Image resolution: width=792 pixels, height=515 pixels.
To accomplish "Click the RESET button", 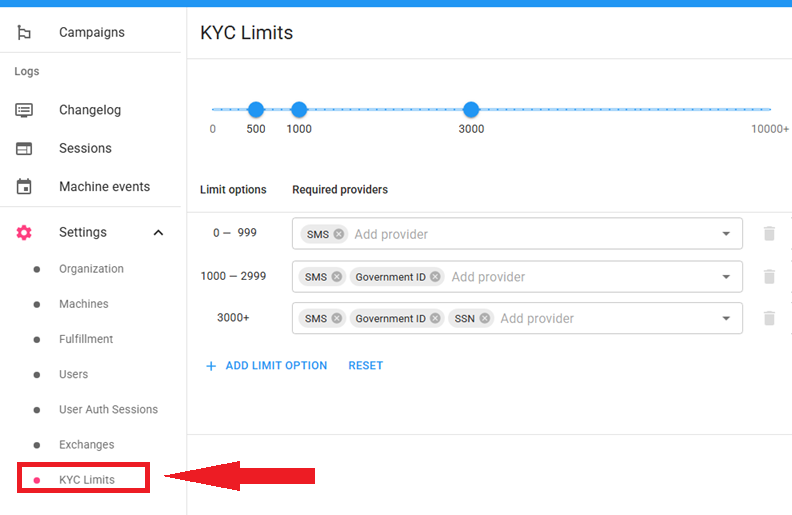I will [x=366, y=366].
